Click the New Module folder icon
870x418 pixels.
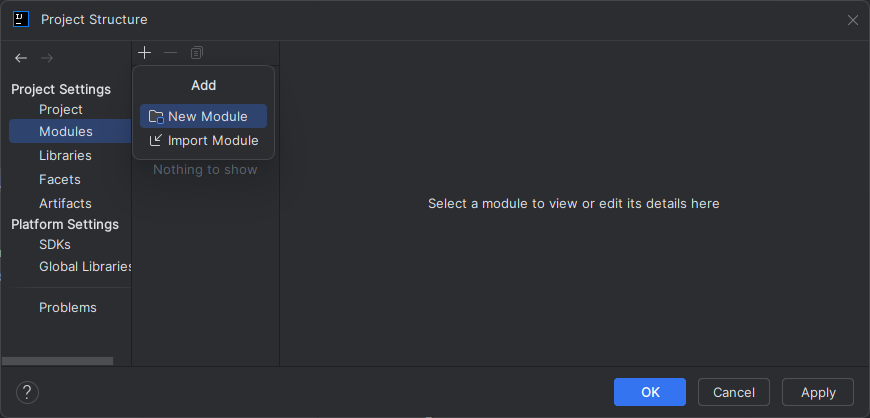coord(156,117)
